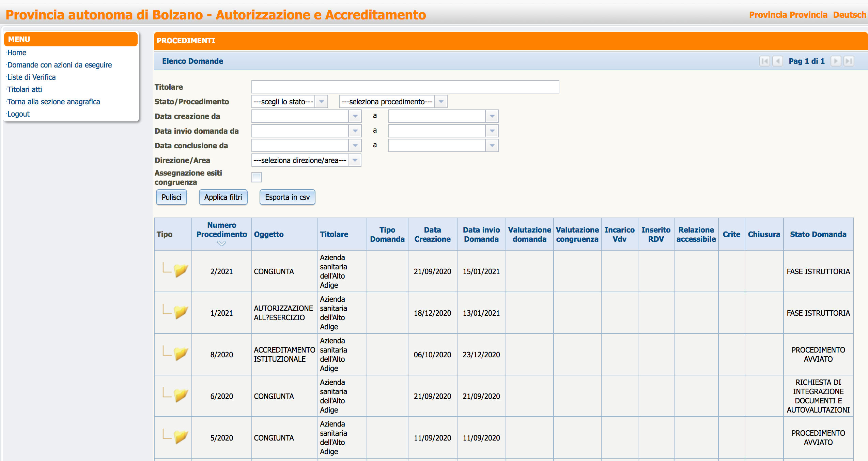Open the 'seleziona direzione/area' dropdown
This screenshot has width=868, height=461.
[355, 160]
